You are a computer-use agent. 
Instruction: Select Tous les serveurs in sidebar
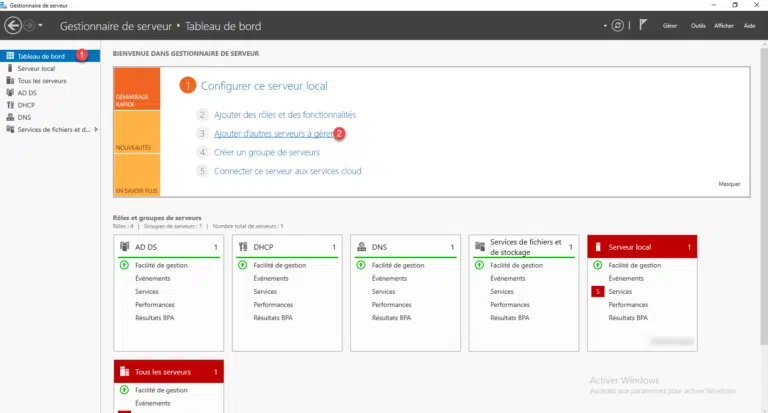[41, 80]
